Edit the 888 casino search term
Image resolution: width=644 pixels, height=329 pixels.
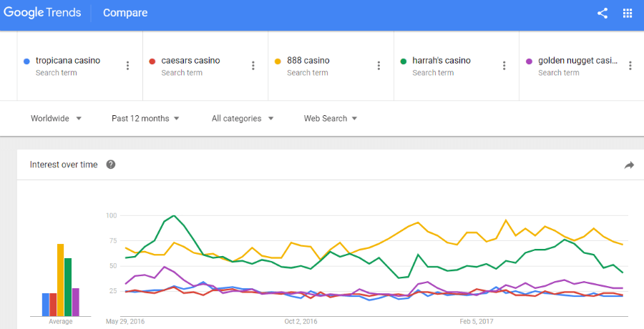click(308, 60)
